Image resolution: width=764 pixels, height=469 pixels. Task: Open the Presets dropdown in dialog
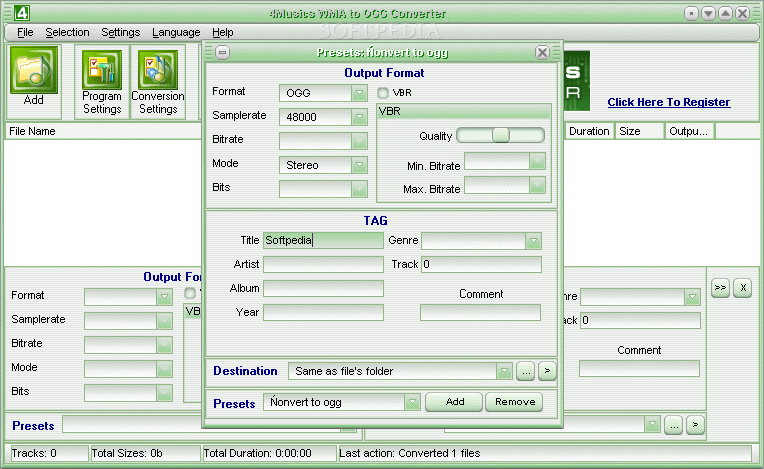point(412,402)
